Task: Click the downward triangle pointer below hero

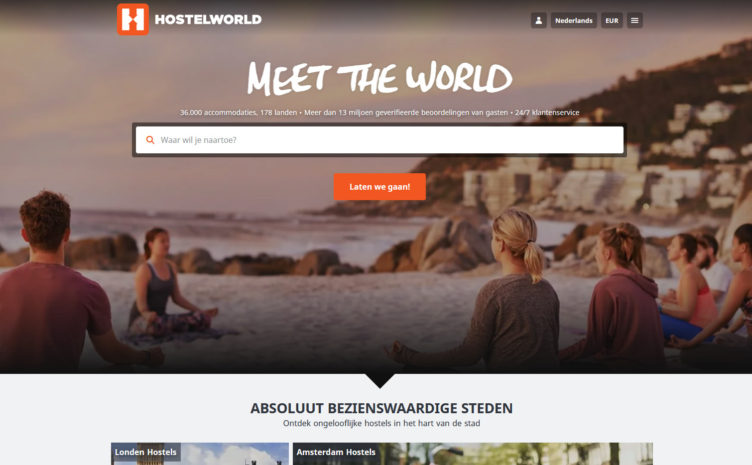Action: tap(379, 381)
